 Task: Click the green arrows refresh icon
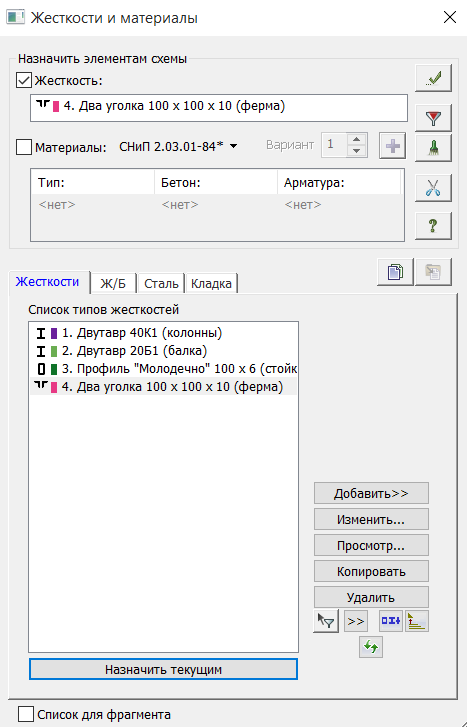(371, 647)
